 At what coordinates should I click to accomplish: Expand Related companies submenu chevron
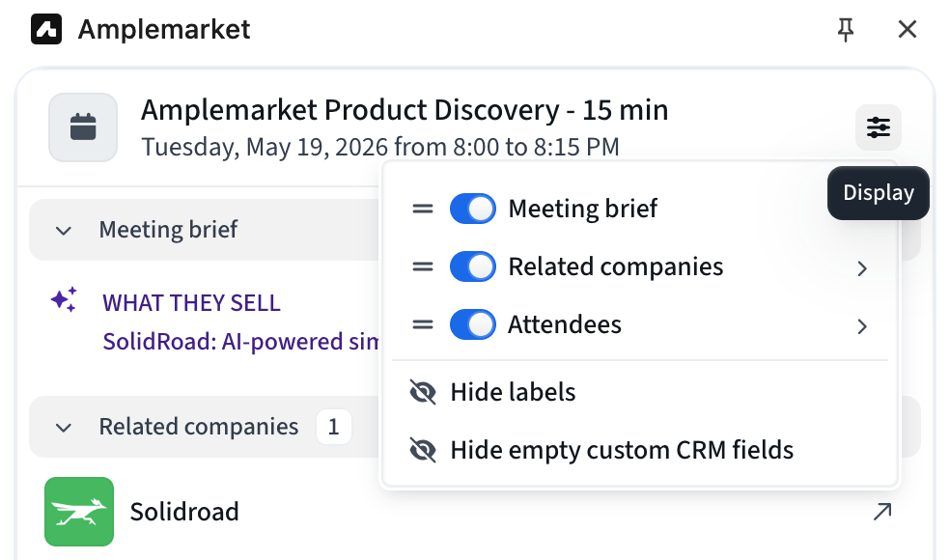point(862,267)
